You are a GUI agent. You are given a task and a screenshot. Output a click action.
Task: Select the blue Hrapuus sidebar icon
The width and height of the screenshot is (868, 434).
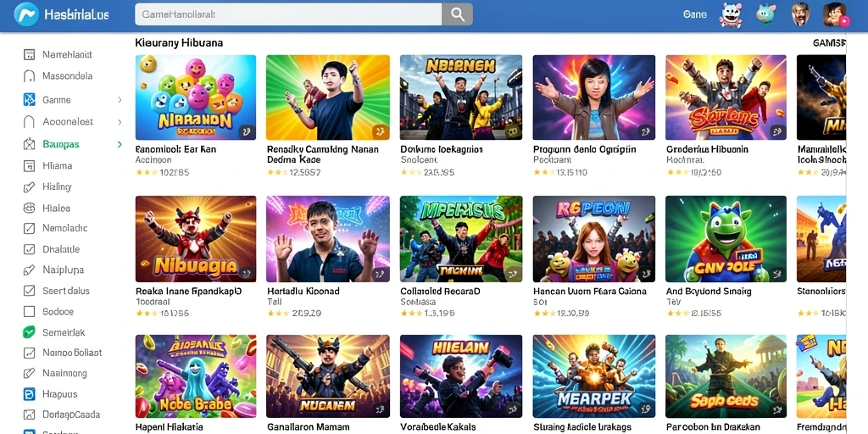(x=29, y=394)
